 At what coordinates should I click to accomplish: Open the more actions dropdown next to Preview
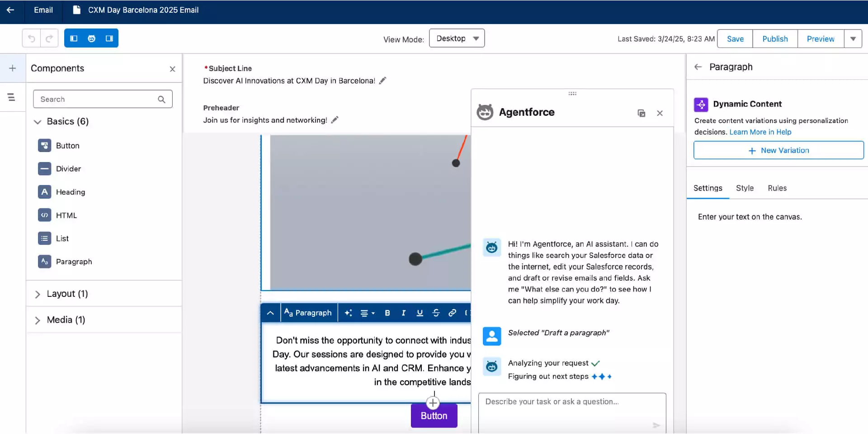[x=853, y=39]
